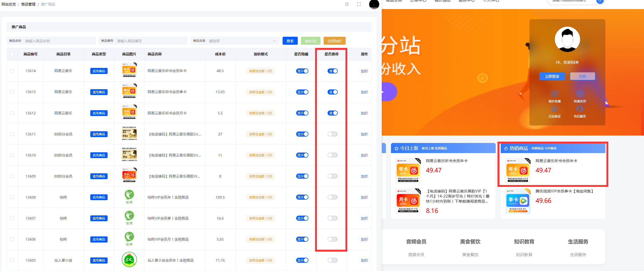
Task: Enable 是否推荐 toggle for product 13611
Action: coord(332,134)
